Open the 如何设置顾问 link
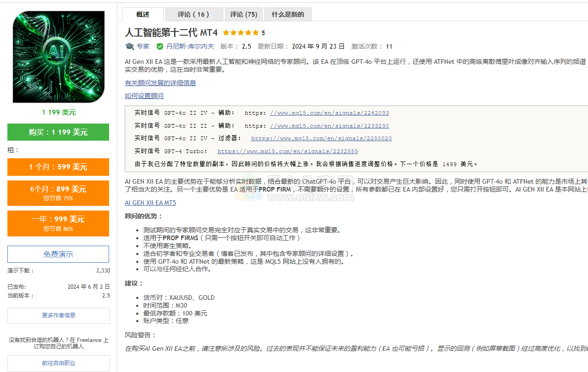Image resolution: width=588 pixels, height=372 pixels. tap(144, 96)
